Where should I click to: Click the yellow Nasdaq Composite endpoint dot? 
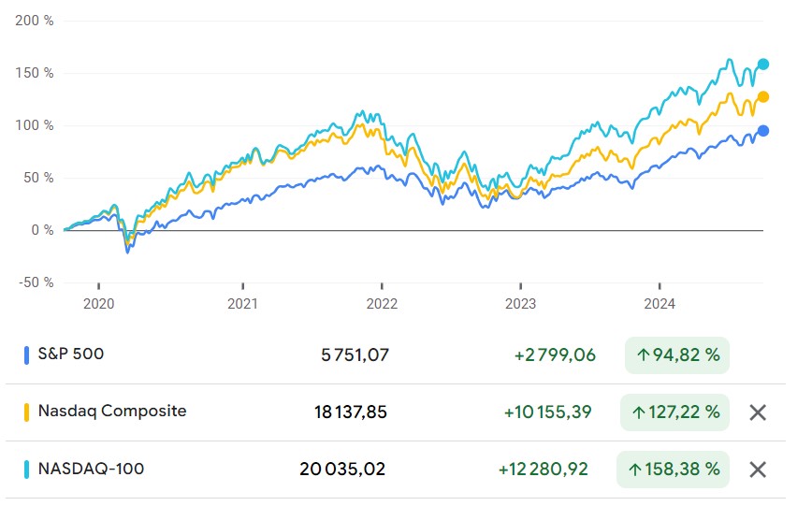click(763, 96)
